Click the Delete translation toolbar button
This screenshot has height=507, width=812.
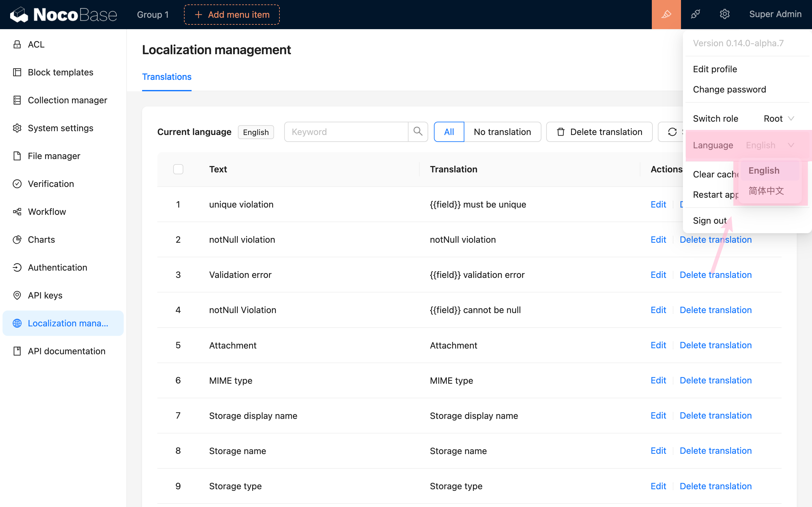[x=599, y=132]
